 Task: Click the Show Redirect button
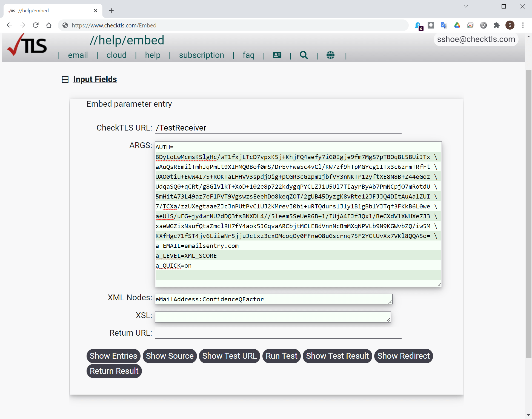pos(403,356)
